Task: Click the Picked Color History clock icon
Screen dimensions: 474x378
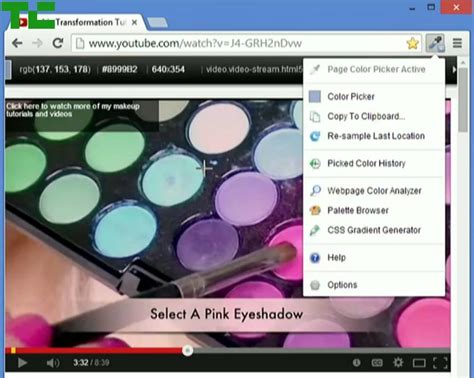Action: [x=315, y=163]
